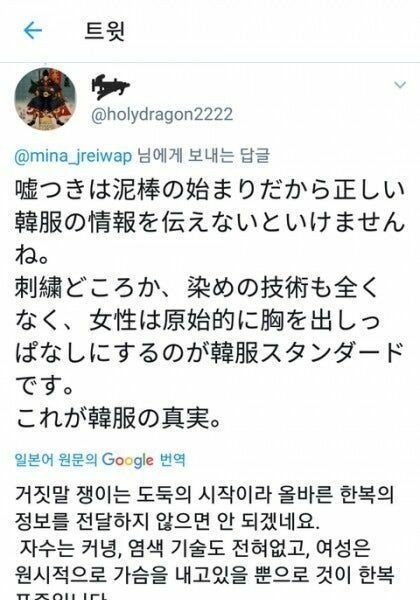Image resolution: width=420 pixels, height=600 pixels.
Task: Select the line beginning 刺繍どころか
Action: coord(197,287)
